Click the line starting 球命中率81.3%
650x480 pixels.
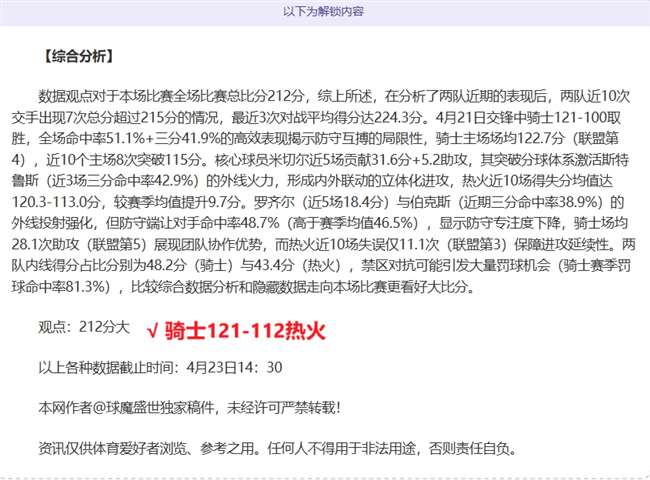tap(243, 286)
